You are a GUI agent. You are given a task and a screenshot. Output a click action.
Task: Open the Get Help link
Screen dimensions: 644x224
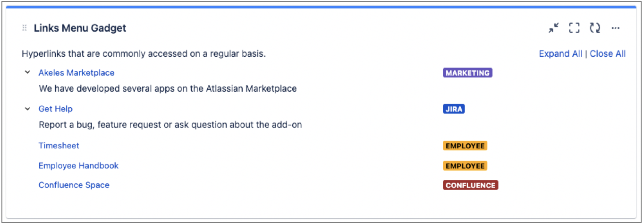tap(56, 109)
